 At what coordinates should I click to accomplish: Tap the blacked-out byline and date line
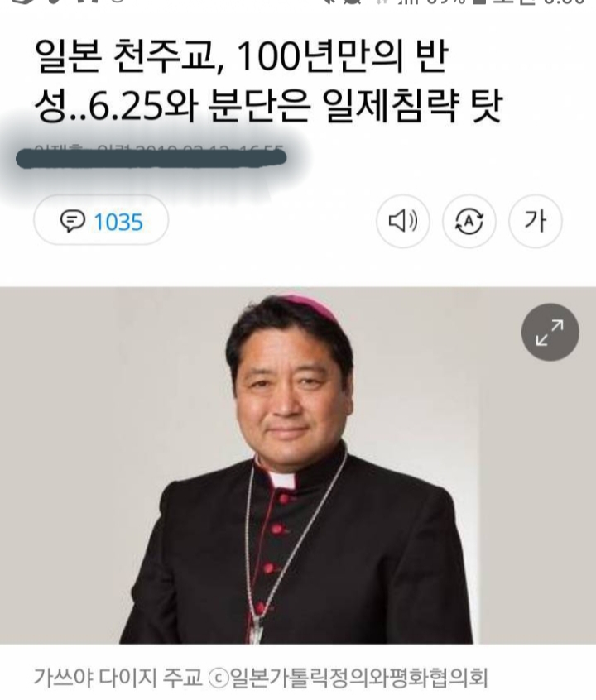pyautogui.click(x=151, y=158)
